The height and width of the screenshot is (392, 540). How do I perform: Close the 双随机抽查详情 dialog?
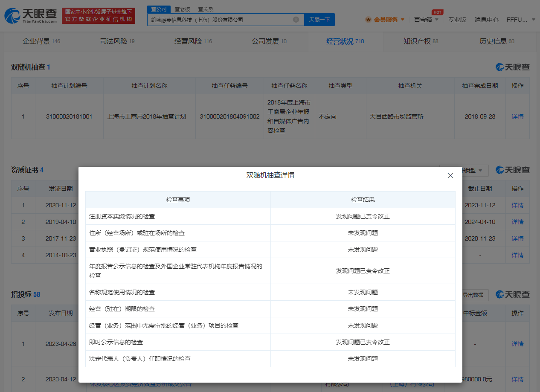click(450, 175)
